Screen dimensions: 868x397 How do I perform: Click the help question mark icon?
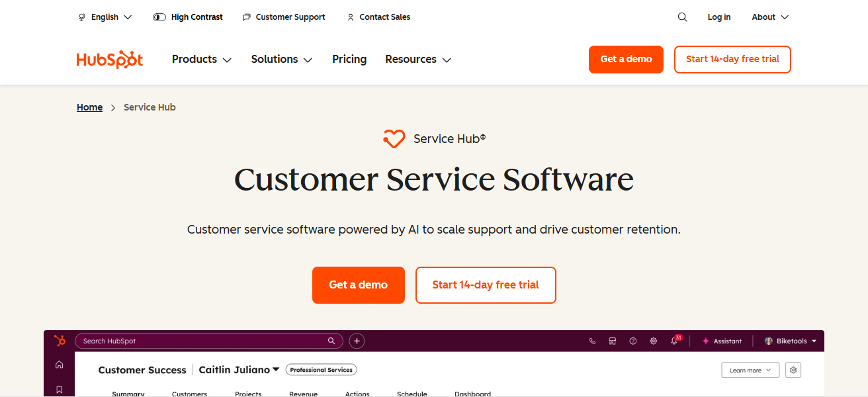[632, 341]
